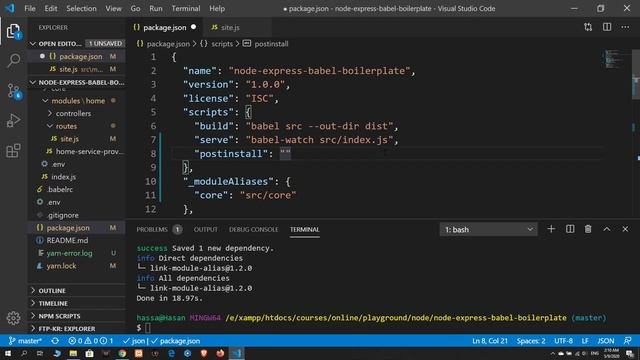Open the Run and Debug view
Image resolution: width=640 pixels, height=360 pixels.
coord(13,121)
